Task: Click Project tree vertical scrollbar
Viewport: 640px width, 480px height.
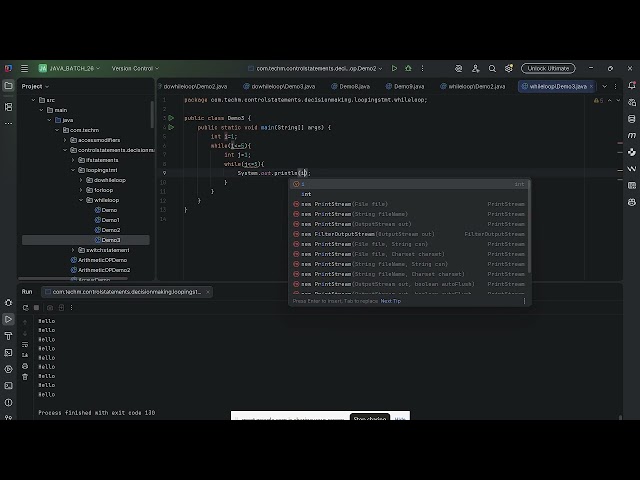Action: pyautogui.click(x=152, y=114)
